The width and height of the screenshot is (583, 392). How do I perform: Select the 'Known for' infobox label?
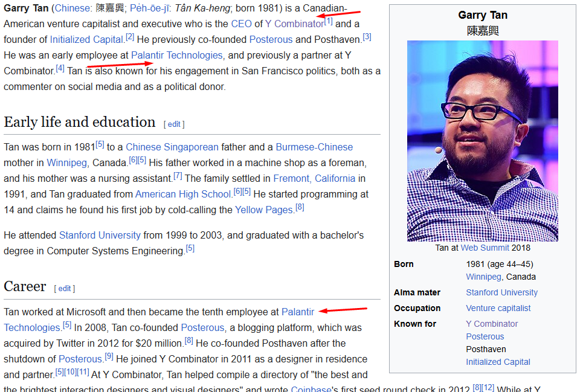point(415,324)
